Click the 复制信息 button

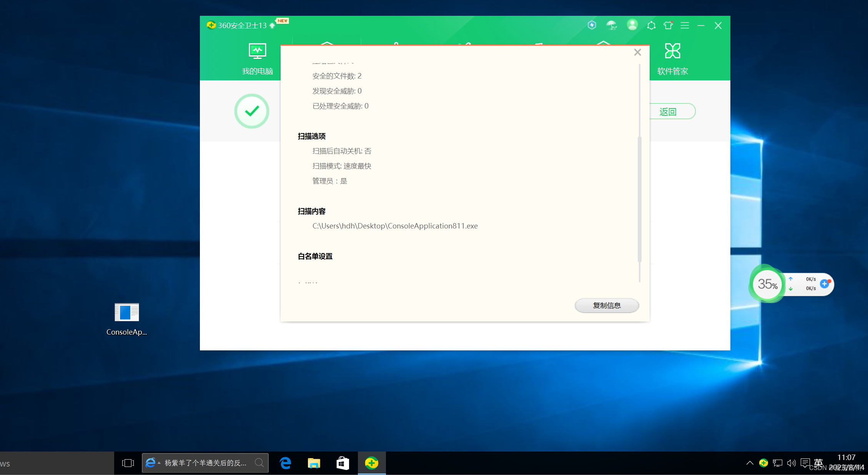(x=607, y=305)
